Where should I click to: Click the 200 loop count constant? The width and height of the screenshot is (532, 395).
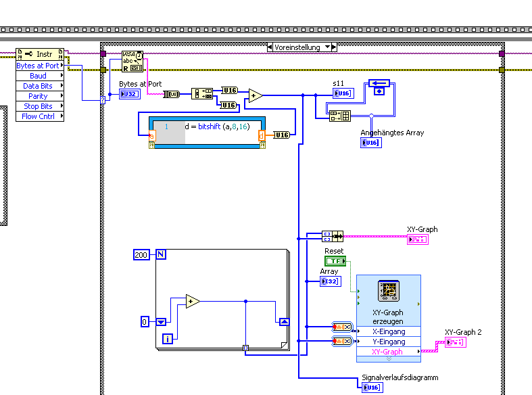[x=141, y=255]
